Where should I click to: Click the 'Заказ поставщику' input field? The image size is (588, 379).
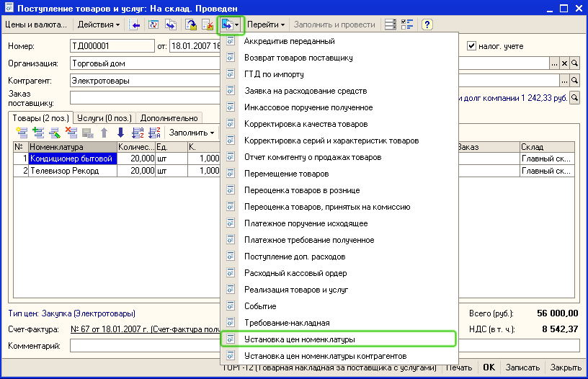pos(145,98)
